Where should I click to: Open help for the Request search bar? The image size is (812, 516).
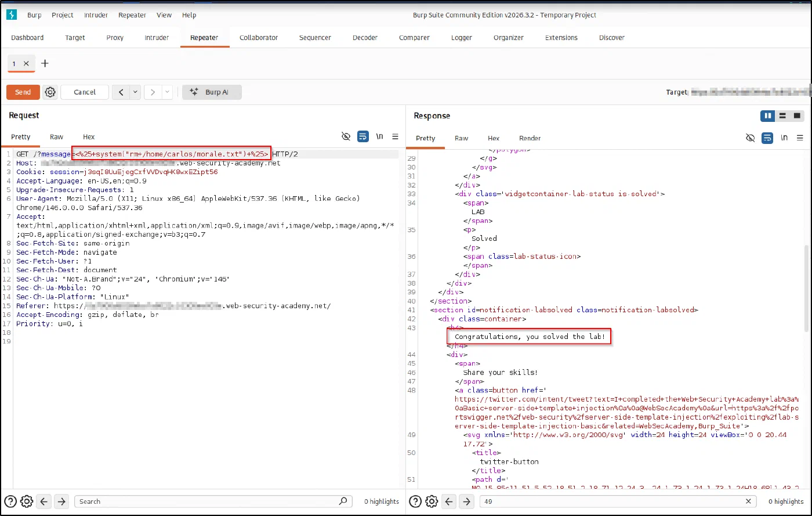click(10, 501)
